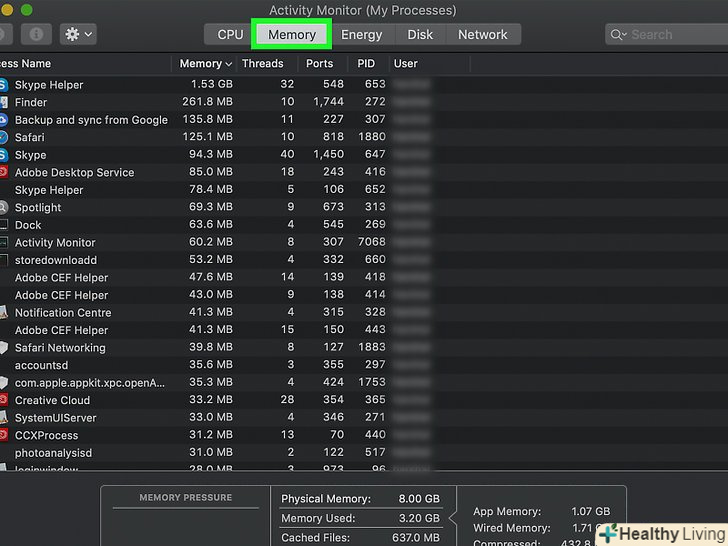728x546 pixels.
Task: Click the Spotlight process name
Action: (38, 208)
